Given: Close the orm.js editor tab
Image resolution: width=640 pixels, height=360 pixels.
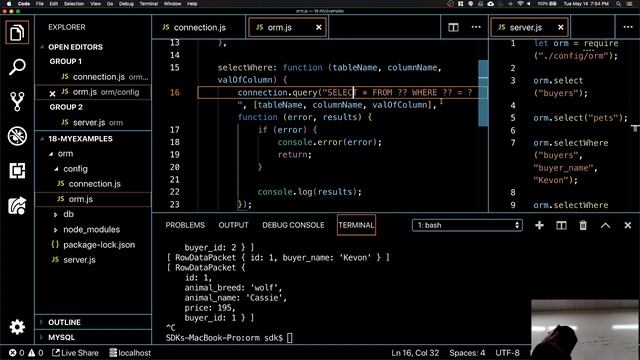Looking at the screenshot, I should tap(318, 27).
